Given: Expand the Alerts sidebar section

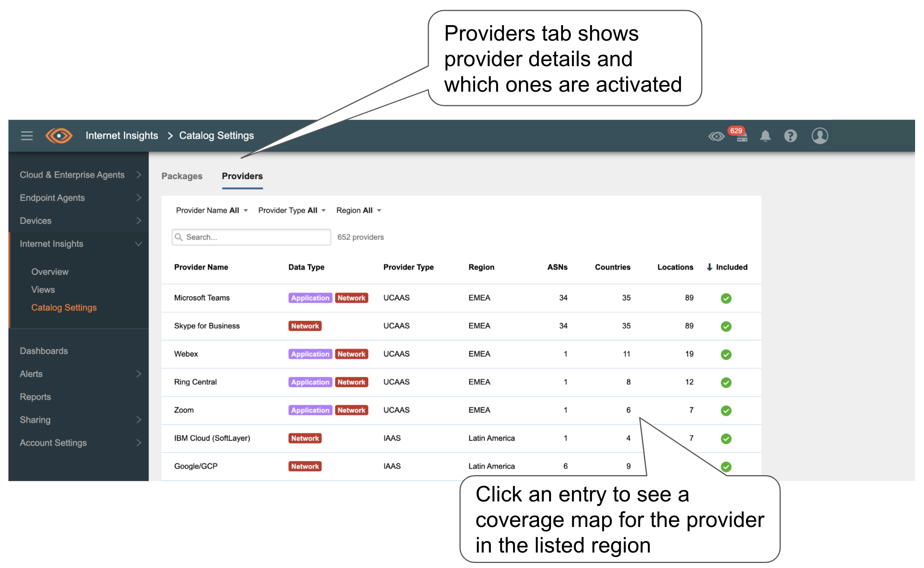Looking at the screenshot, I should pos(80,374).
